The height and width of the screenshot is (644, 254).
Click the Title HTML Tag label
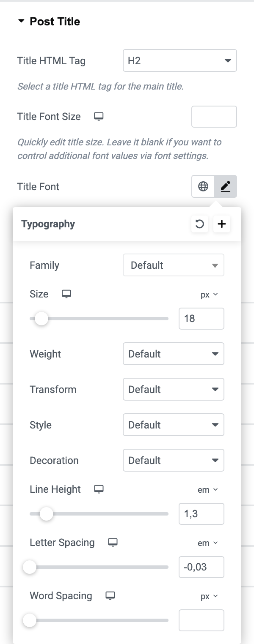click(51, 61)
